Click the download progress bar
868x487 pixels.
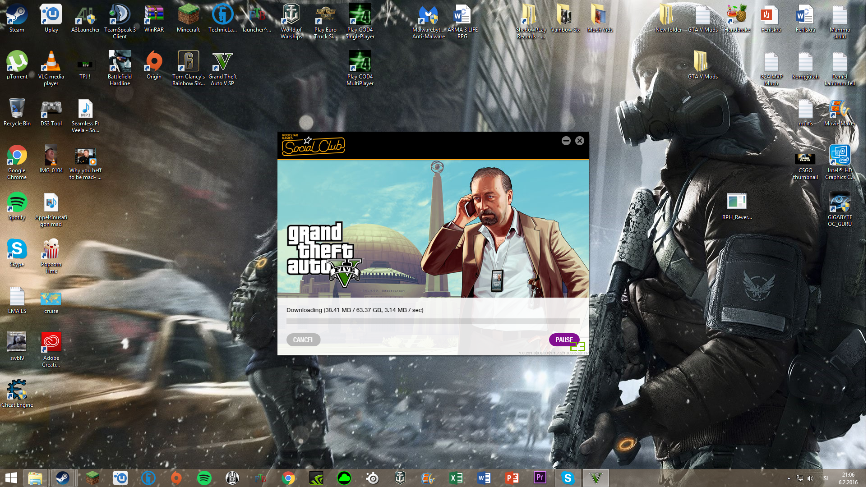pyautogui.click(x=433, y=321)
